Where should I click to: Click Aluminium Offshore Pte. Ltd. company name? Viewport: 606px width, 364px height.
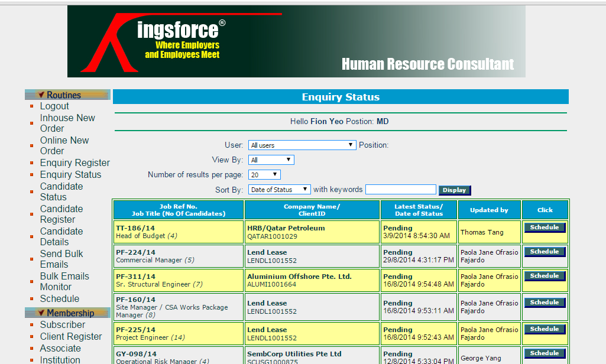[300, 277]
